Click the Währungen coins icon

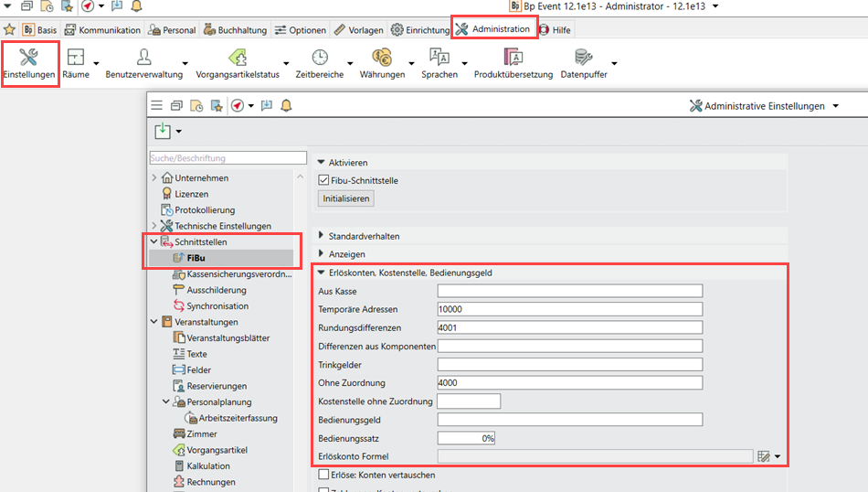pos(381,59)
